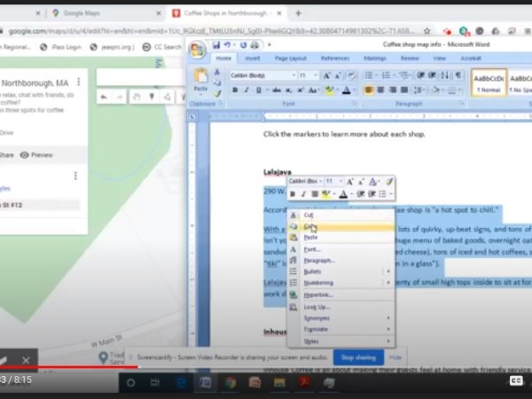The image size is (532, 399).
Task: Center text in ribbon
Action: [380, 90]
